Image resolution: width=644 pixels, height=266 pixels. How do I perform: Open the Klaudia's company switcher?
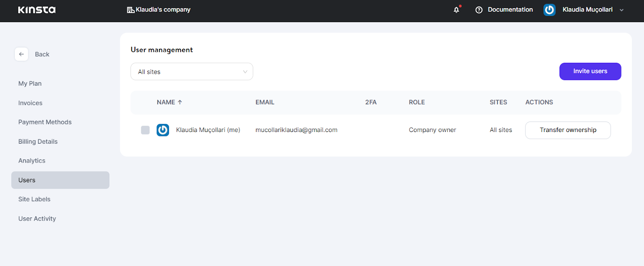pos(159,10)
